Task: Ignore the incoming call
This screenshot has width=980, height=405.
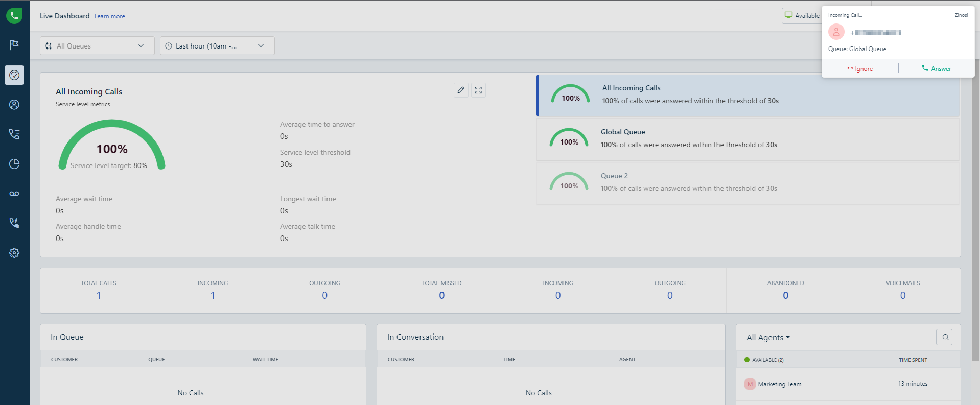Action: [x=860, y=68]
